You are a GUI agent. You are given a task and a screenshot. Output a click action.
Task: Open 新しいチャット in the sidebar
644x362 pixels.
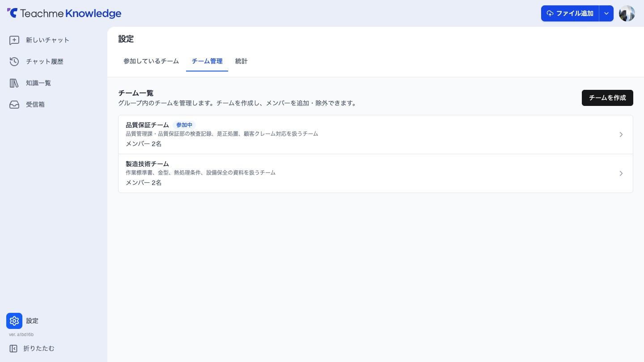click(48, 40)
